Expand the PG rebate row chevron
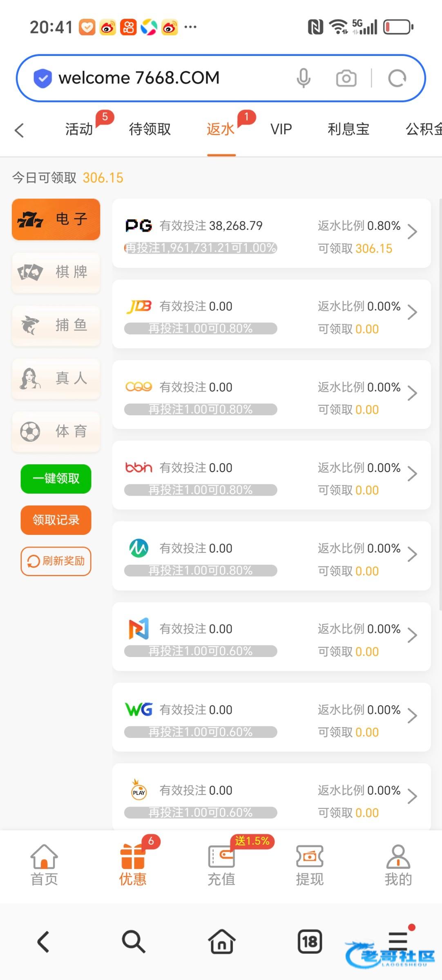442x980 pixels. [412, 232]
